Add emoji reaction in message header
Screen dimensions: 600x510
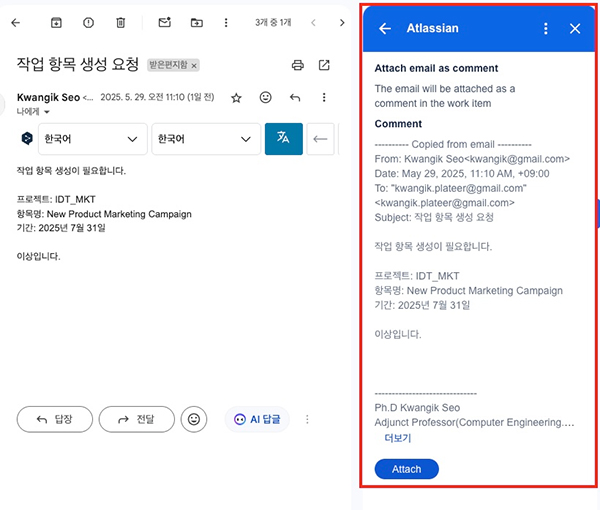pos(266,98)
